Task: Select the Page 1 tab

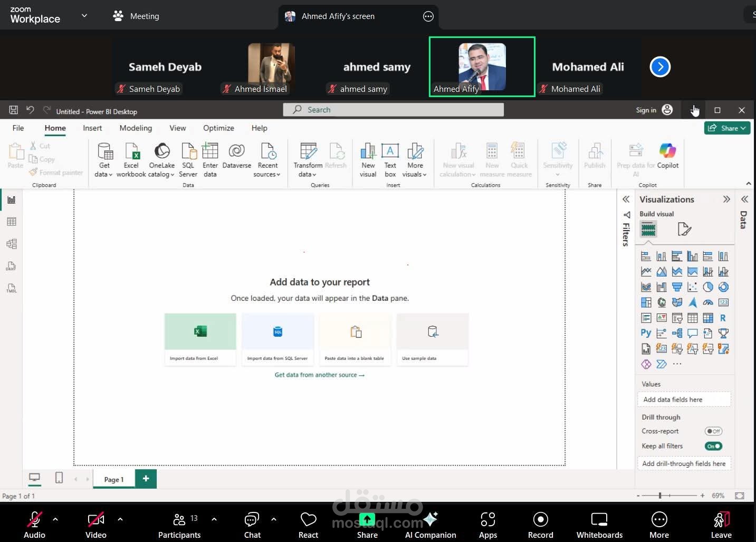Action: [114, 479]
